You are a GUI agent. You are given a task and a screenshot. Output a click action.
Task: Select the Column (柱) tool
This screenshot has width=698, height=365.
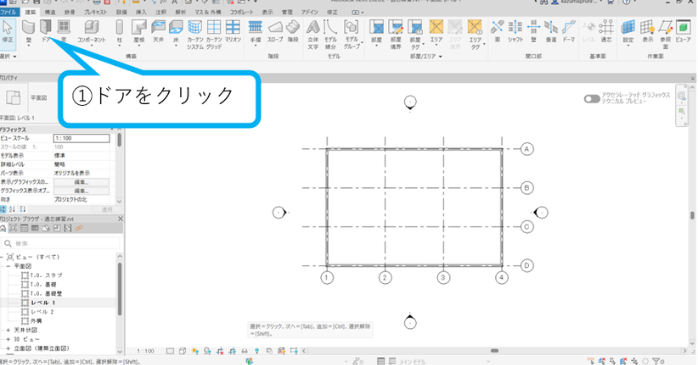pos(119,31)
